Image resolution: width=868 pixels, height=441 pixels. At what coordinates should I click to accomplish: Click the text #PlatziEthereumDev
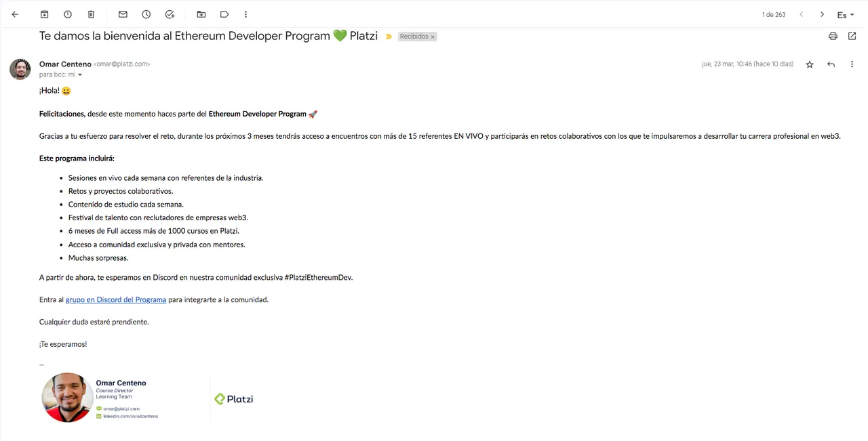click(319, 278)
